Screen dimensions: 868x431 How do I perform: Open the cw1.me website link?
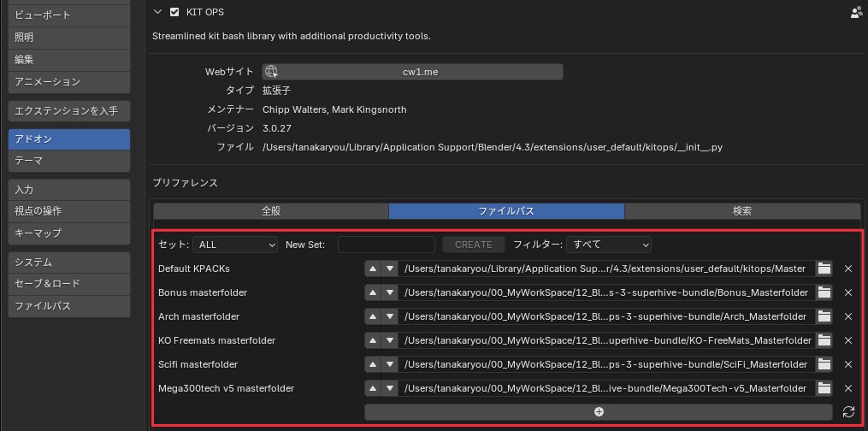(412, 71)
